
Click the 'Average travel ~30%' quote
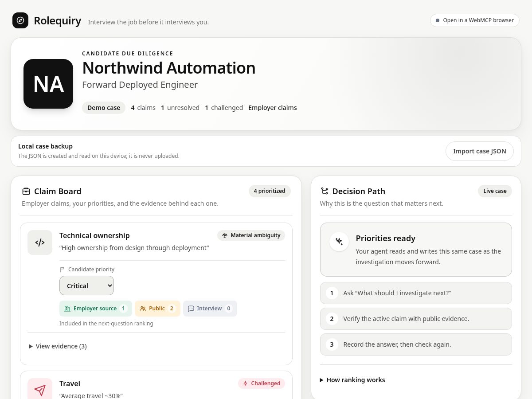click(x=91, y=395)
